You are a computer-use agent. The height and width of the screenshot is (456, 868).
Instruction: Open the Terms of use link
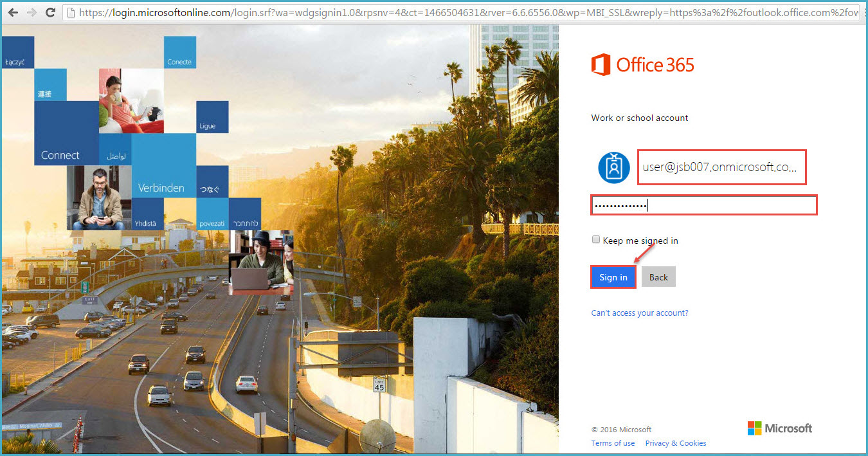coord(613,443)
